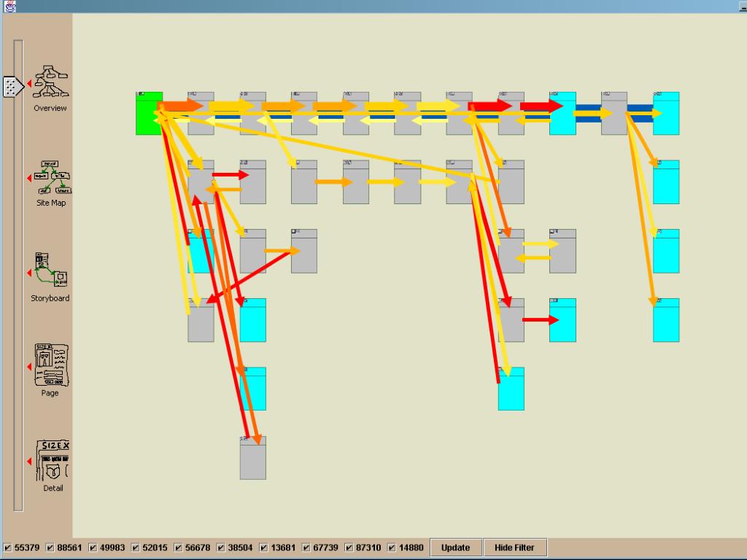The height and width of the screenshot is (560, 747).
Task: Click the red marker beside Site Map
Action: click(29, 178)
